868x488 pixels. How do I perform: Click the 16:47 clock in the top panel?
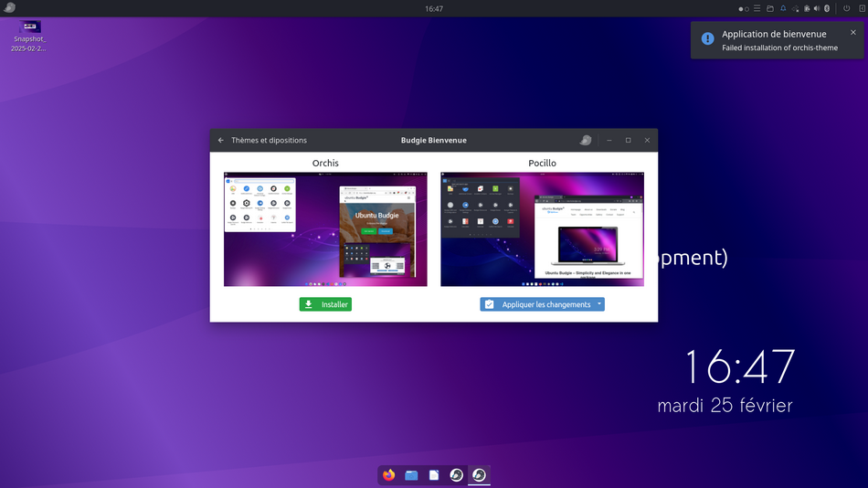pos(434,8)
